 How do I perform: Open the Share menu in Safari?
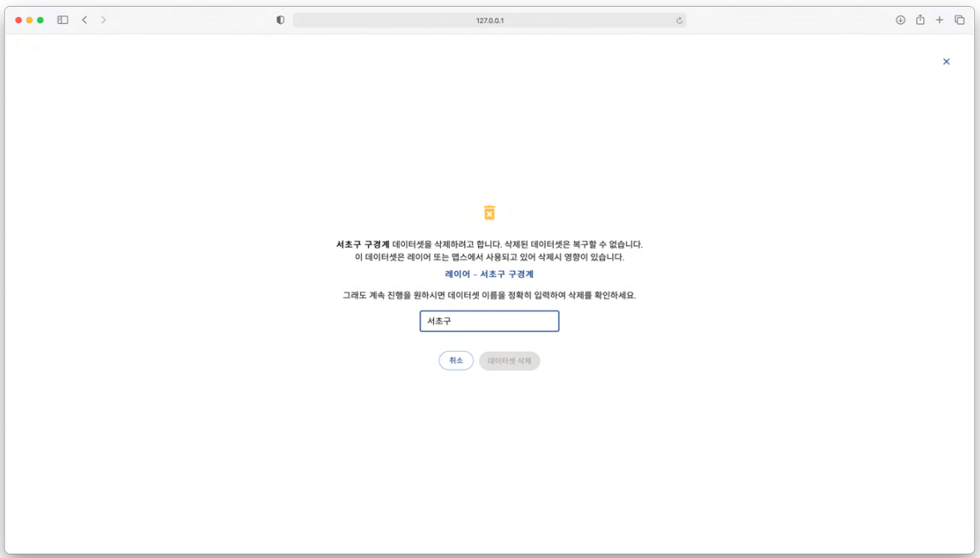pyautogui.click(x=920, y=20)
